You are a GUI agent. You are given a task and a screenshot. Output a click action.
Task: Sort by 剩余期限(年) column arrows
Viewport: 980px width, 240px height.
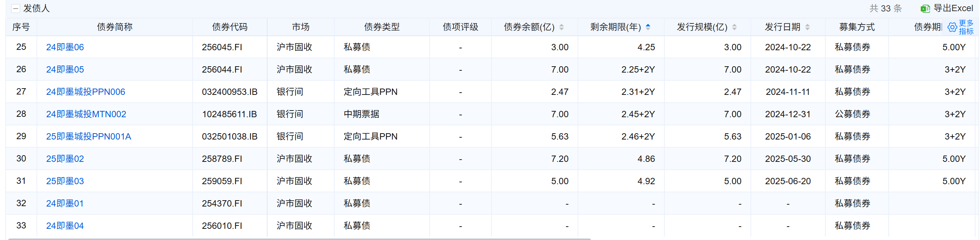click(648, 27)
